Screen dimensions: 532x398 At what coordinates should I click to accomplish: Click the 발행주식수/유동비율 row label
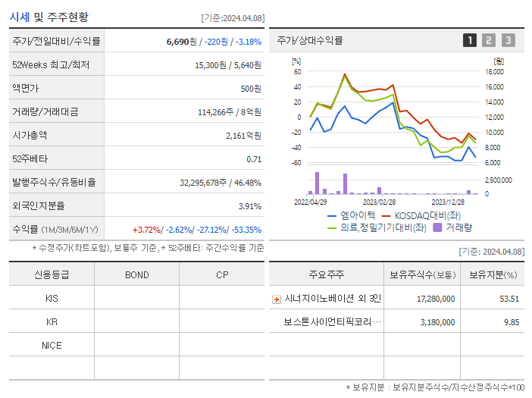pos(54,182)
